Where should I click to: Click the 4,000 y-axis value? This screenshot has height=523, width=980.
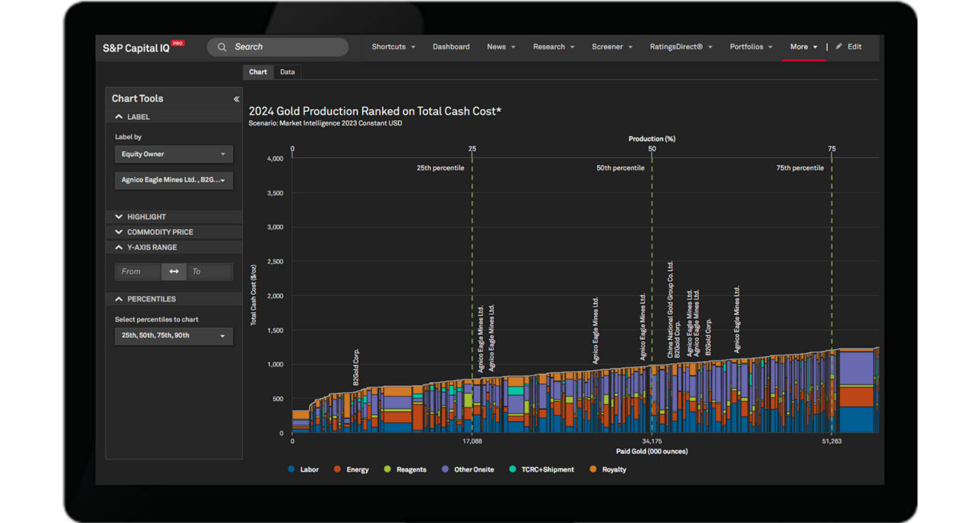tap(275, 159)
